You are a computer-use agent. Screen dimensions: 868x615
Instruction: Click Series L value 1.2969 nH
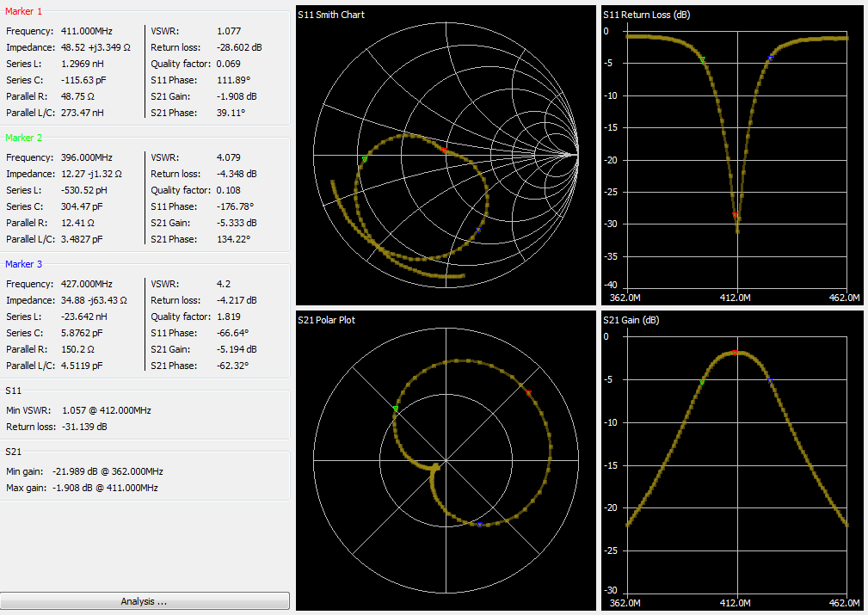(x=83, y=64)
